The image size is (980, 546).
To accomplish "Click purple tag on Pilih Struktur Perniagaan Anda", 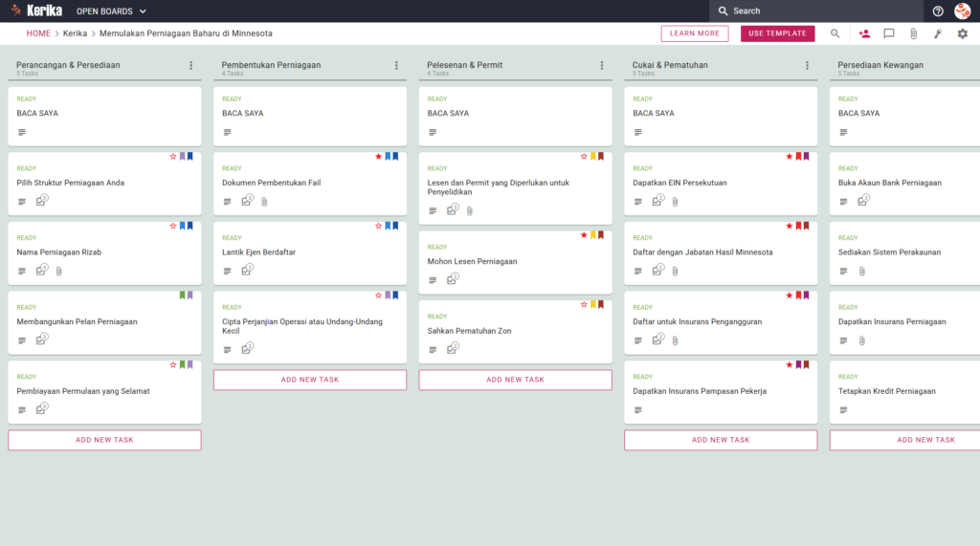I will [x=183, y=156].
